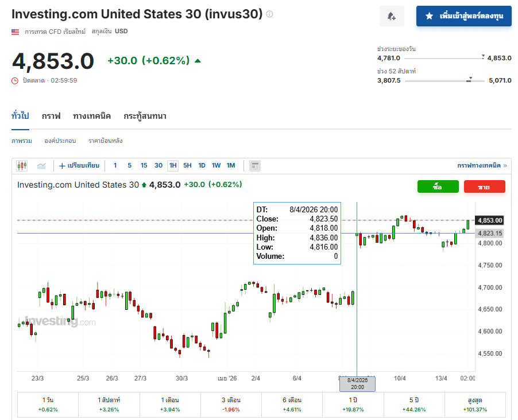This screenshot has height=420, width=518.
Task: Select the 1M interval
Action: tap(231, 165)
